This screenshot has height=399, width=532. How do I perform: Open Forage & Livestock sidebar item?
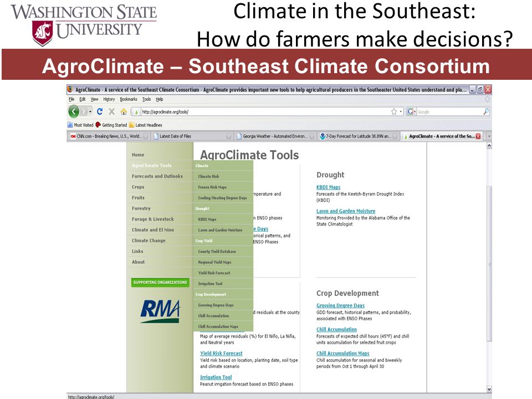click(153, 219)
